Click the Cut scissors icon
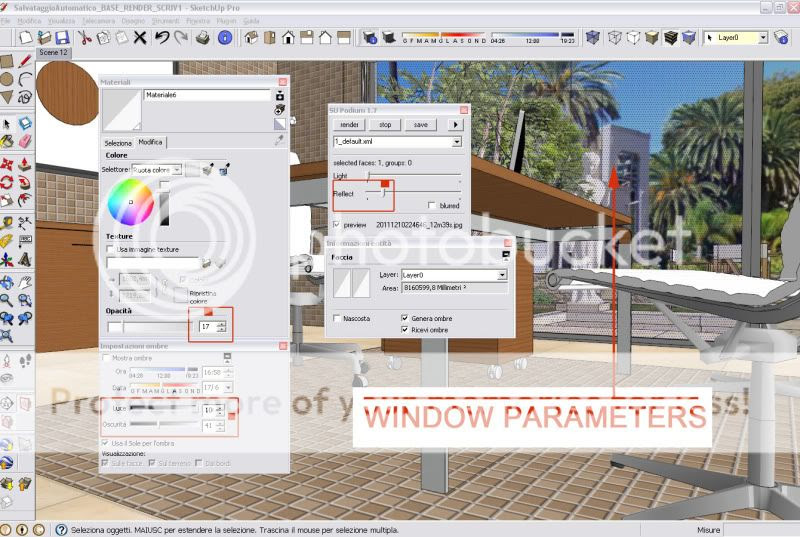Viewport: 800px width, 537px height. pyautogui.click(x=85, y=37)
